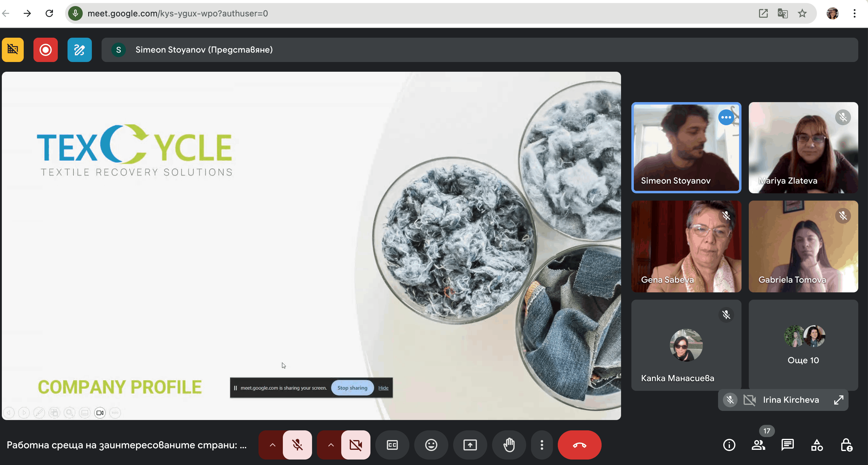The width and height of the screenshot is (868, 465).
Task: Click microphone permission icon in address bar
Action: click(x=75, y=13)
